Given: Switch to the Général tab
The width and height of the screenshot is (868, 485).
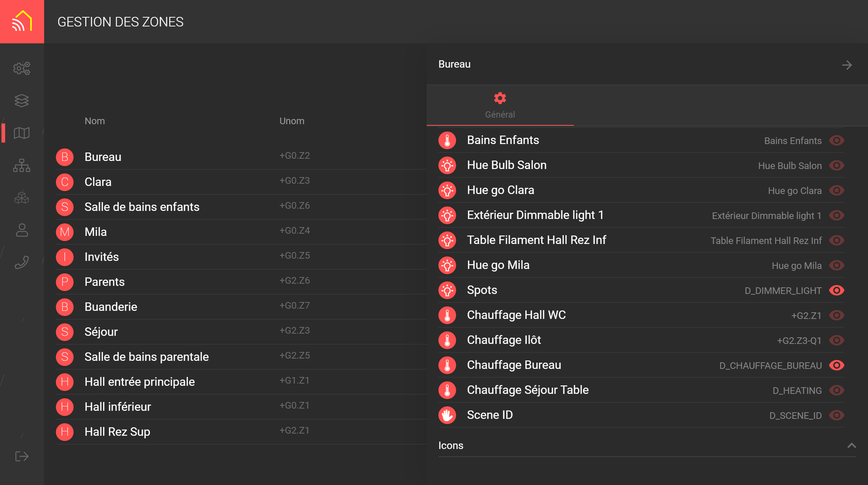Looking at the screenshot, I should click(500, 105).
